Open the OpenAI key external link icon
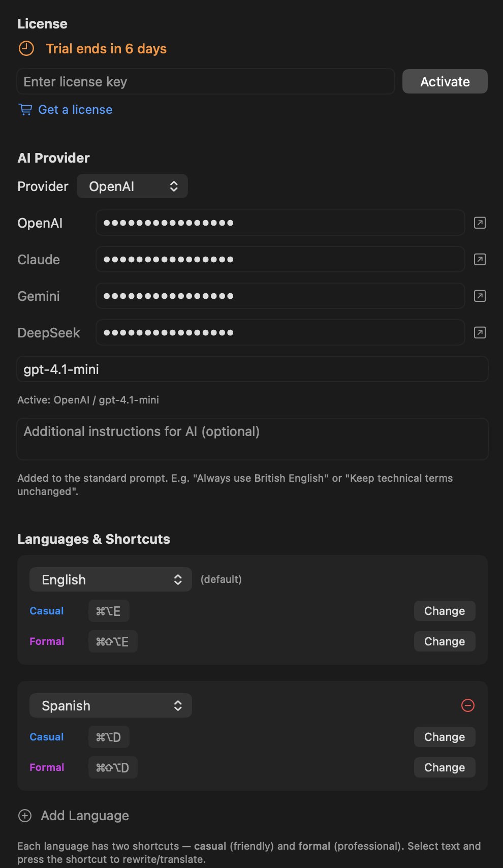Viewport: 503px width, 868px height. coord(480,223)
